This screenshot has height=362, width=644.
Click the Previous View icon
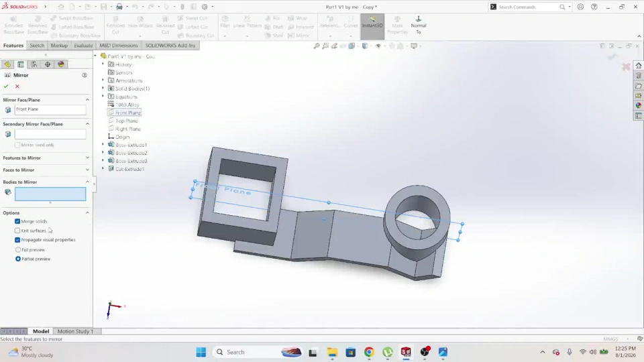click(x=334, y=46)
